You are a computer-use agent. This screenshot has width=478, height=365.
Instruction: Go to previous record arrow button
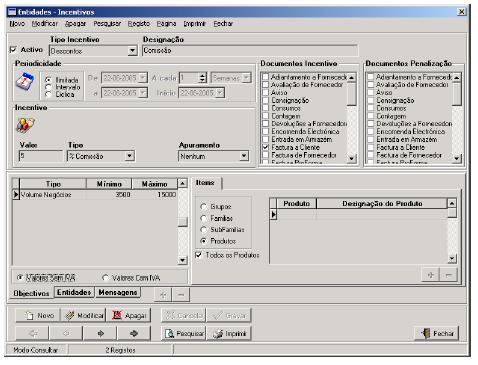tap(66, 333)
